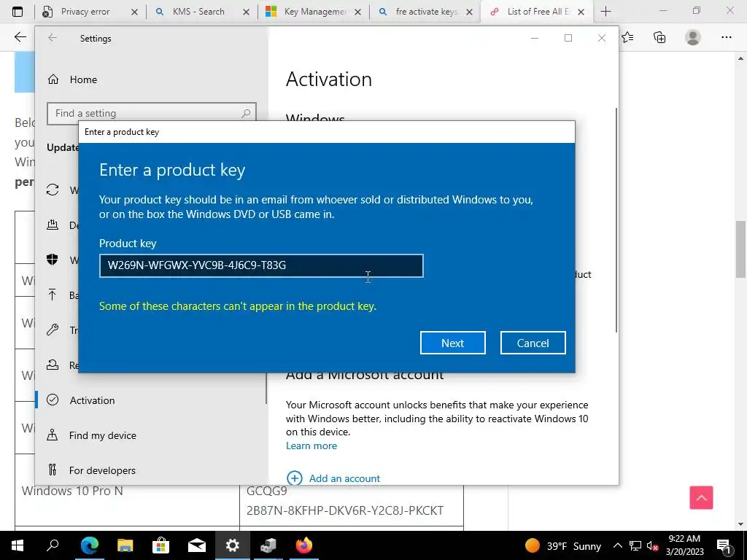Screen dimensions: 747x560
Task: Click the Troubleshoot wrench icon
Action: (53, 330)
